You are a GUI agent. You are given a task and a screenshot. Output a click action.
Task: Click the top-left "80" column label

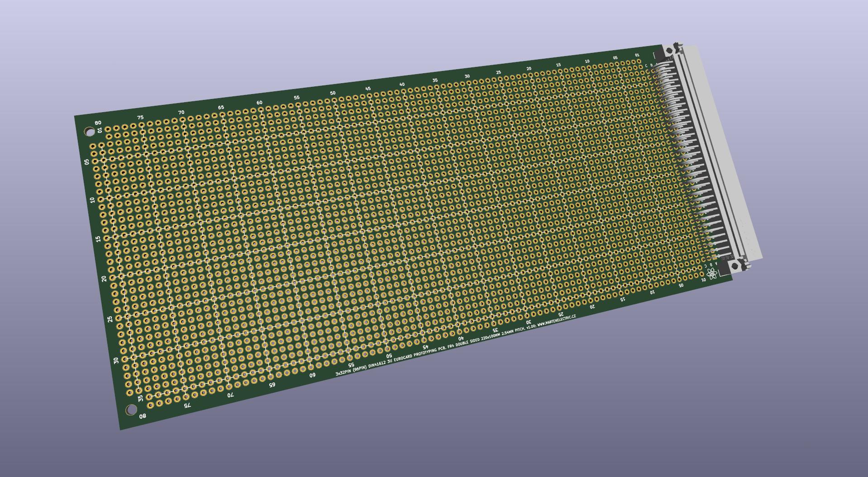pyautogui.click(x=98, y=123)
